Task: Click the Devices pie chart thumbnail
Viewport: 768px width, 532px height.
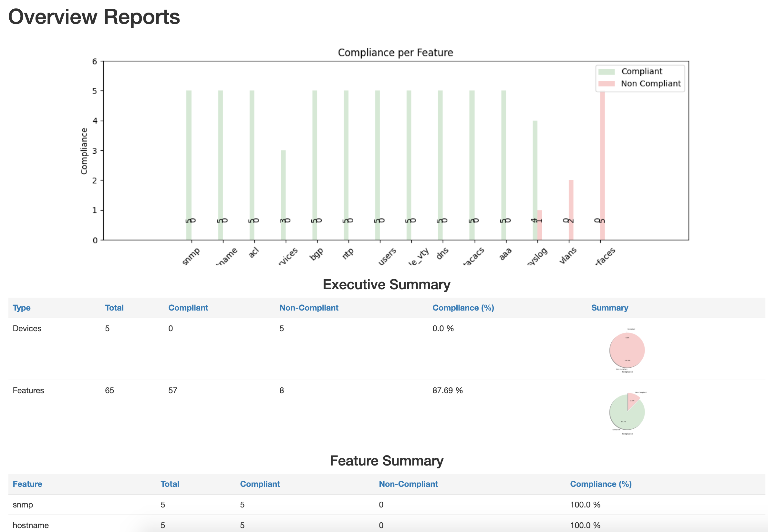Action: (x=626, y=350)
